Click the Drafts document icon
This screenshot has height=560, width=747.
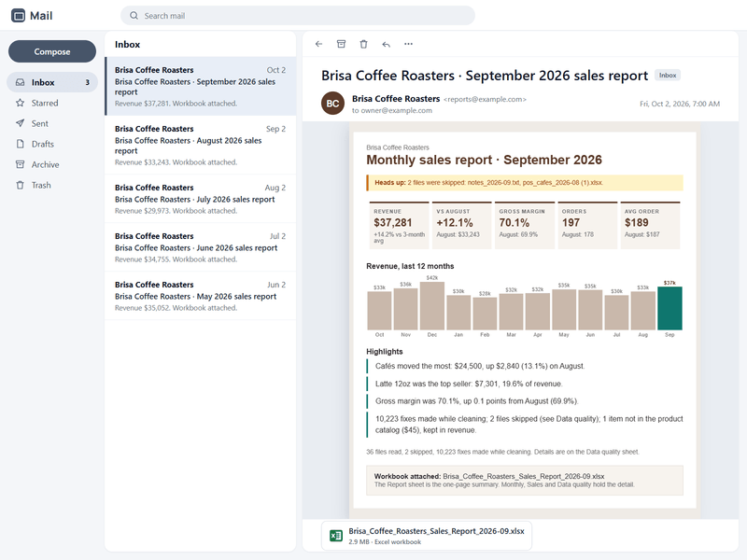tap(20, 144)
